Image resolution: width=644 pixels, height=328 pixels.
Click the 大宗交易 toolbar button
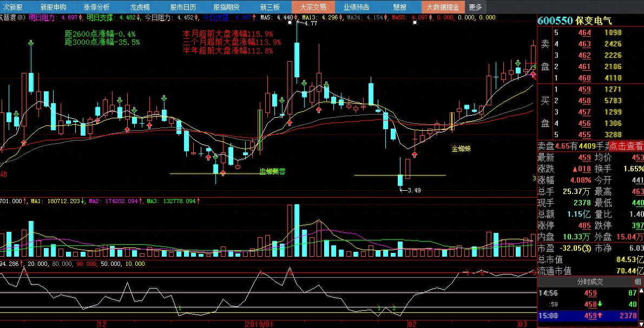(313, 7)
